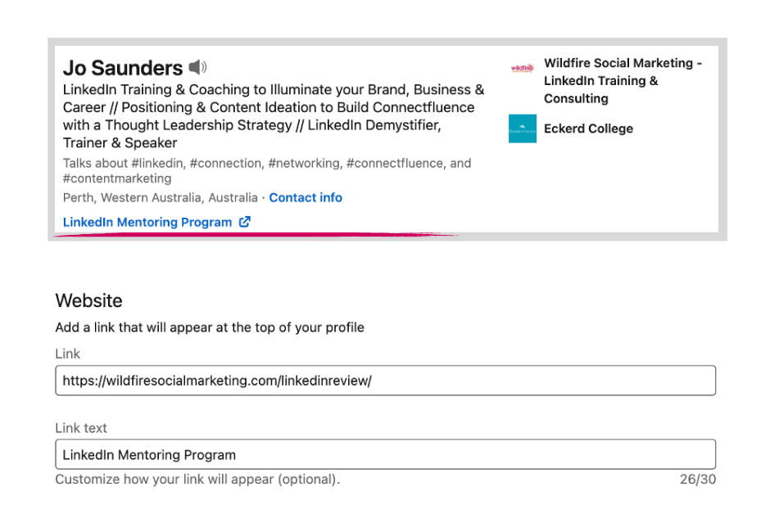Click the Link text field label
The width and height of the screenshot is (770, 532).
tap(81, 428)
